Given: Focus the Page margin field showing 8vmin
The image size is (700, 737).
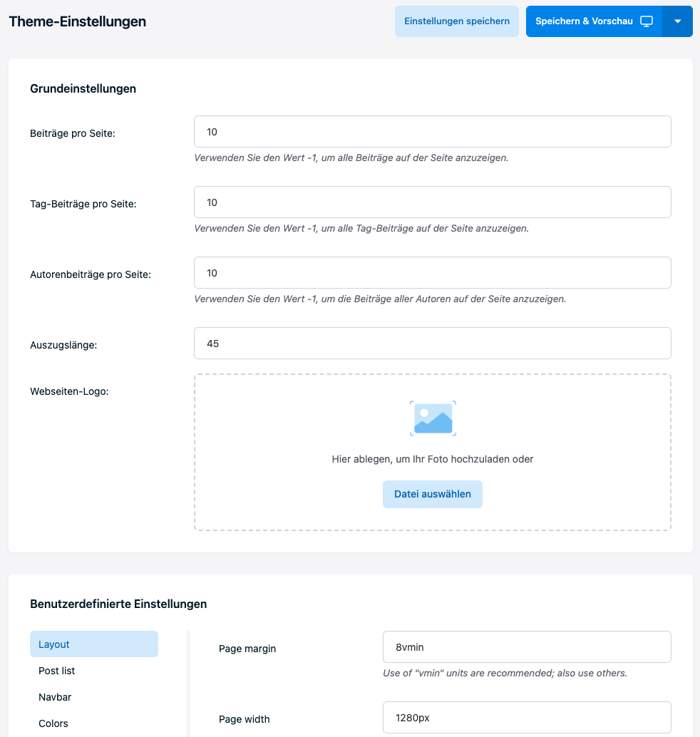Looking at the screenshot, I should [x=527, y=646].
